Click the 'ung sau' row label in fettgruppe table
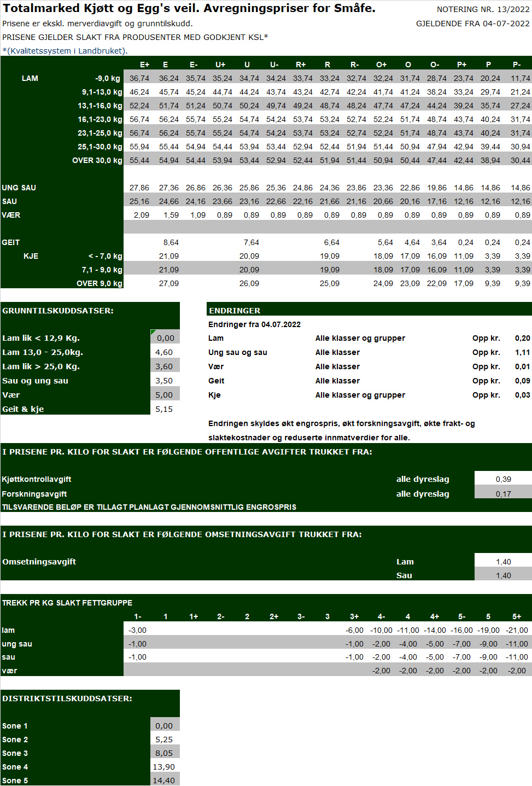The image size is (532, 786). click(x=17, y=644)
